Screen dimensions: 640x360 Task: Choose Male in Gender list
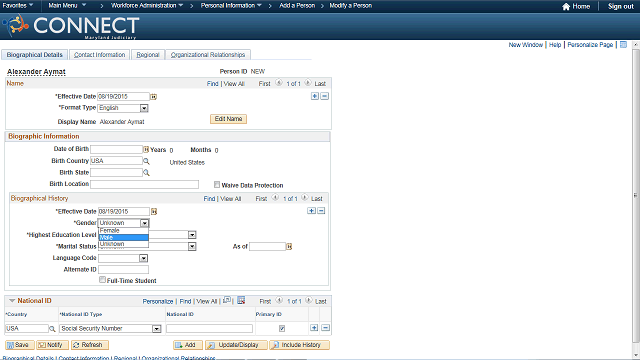(x=123, y=238)
